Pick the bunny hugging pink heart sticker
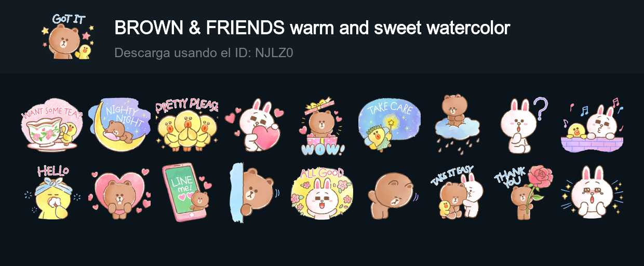 coord(254,125)
